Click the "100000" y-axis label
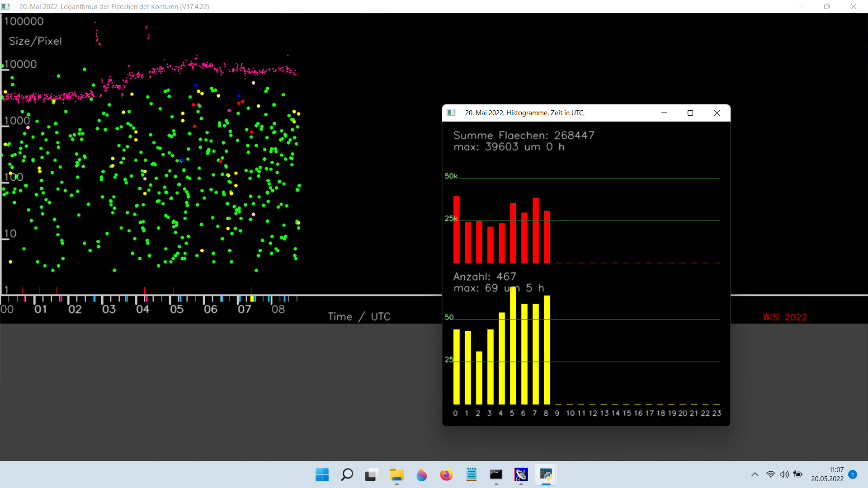 (x=24, y=21)
